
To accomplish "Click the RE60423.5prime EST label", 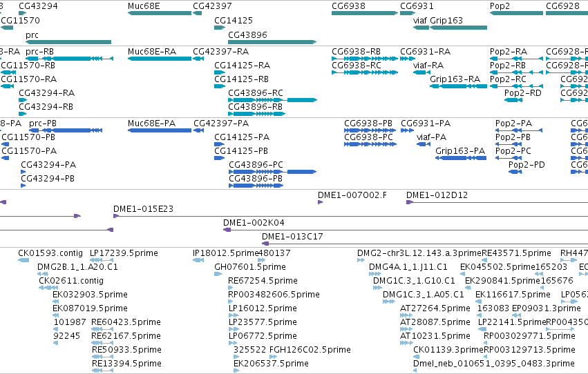I will 126,322.
